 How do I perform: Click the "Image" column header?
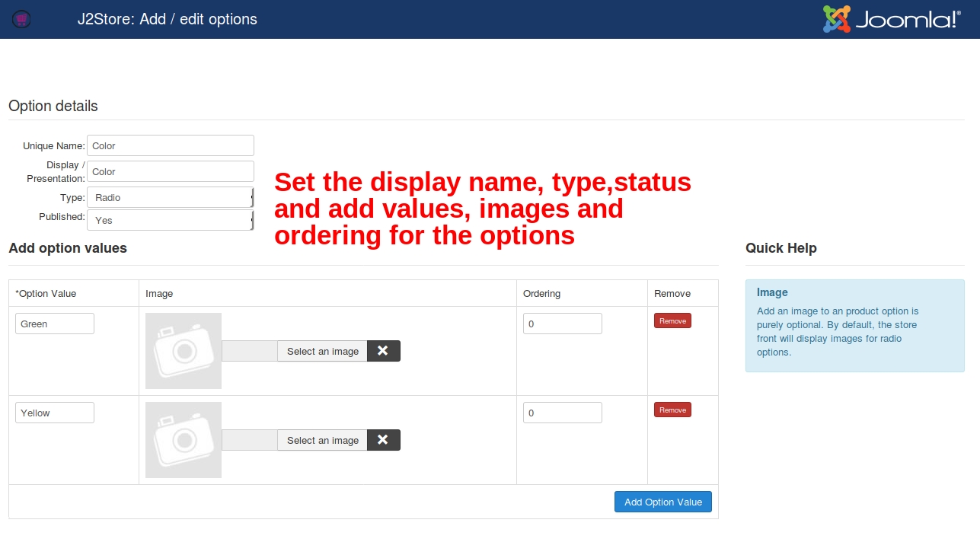tap(159, 293)
